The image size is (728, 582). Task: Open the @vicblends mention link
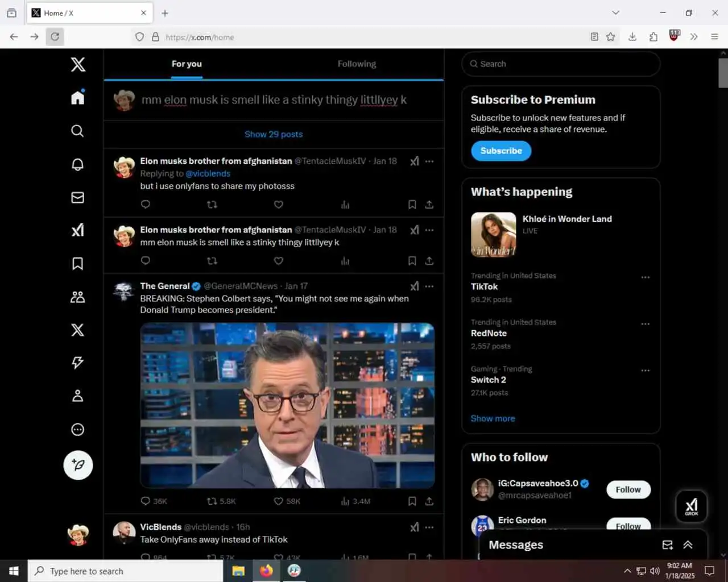point(208,173)
